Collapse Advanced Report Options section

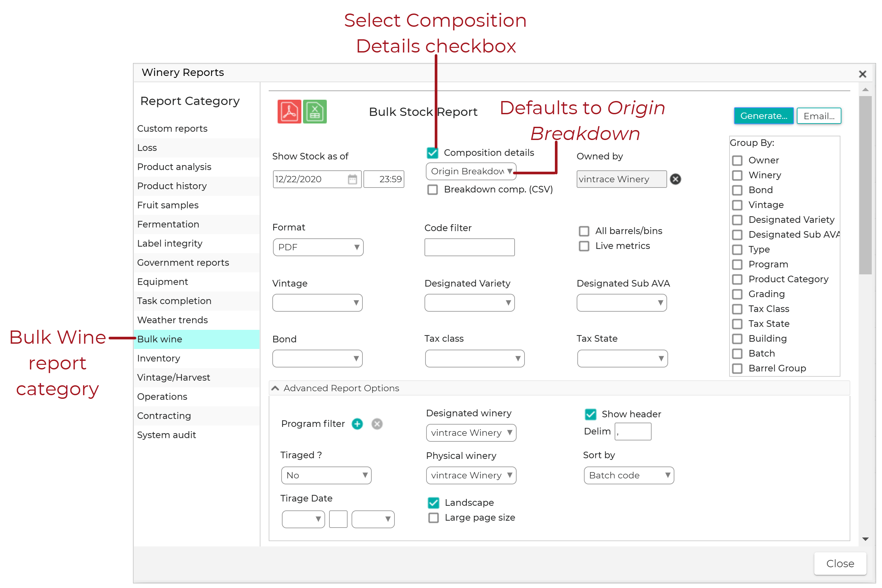tap(275, 388)
